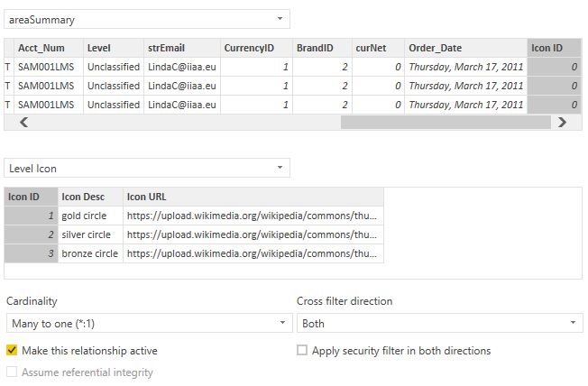
Task: Enable Apply security filter in both directions
Action: pos(302,350)
